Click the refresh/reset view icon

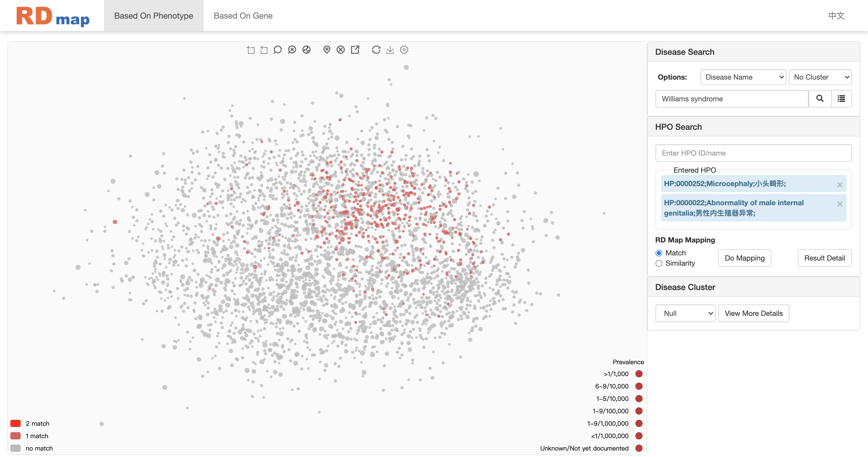point(375,50)
